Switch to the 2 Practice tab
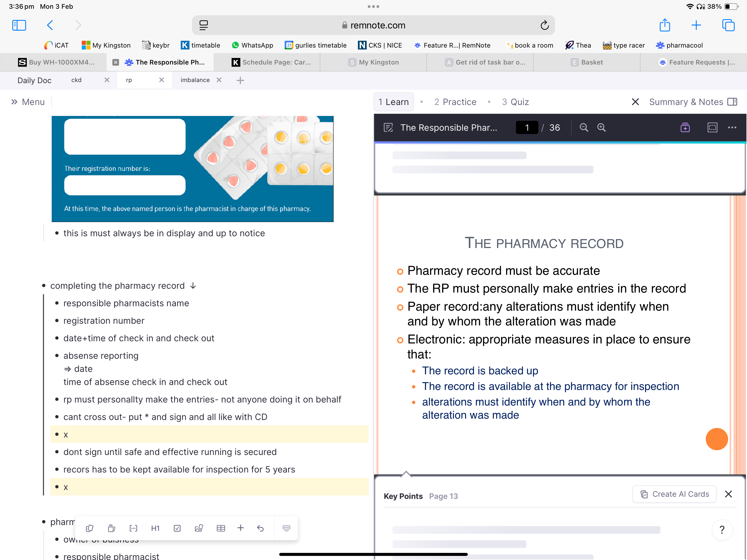The image size is (747, 560). point(455,102)
